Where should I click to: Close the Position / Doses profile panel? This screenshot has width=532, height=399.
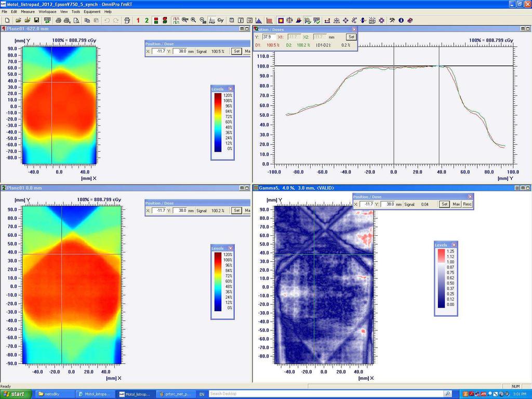click(x=354, y=30)
